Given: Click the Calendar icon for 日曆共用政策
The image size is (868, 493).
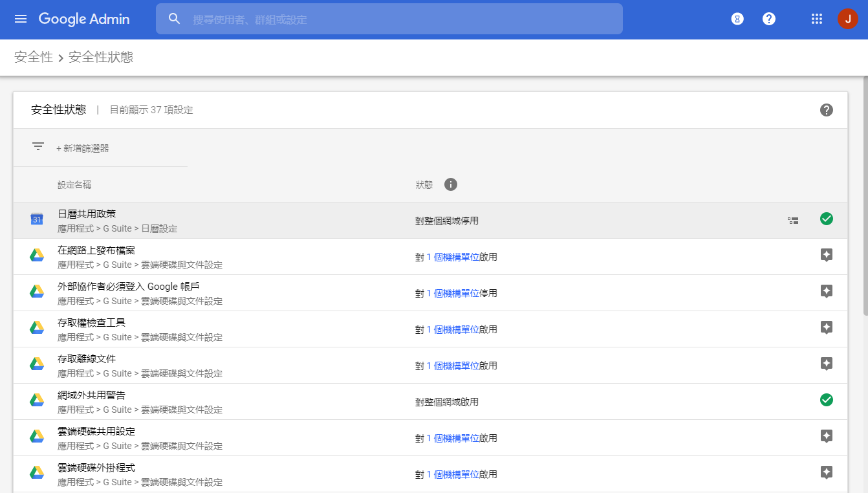Looking at the screenshot, I should click(x=37, y=219).
